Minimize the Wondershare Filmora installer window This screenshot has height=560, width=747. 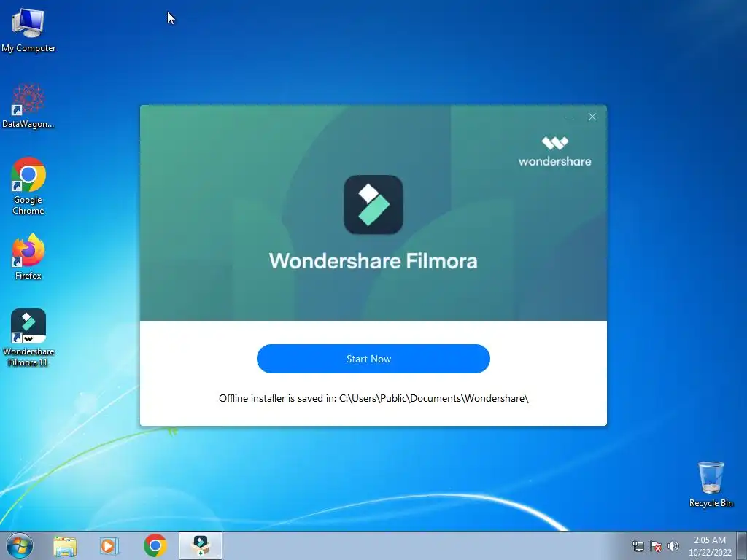coord(569,117)
